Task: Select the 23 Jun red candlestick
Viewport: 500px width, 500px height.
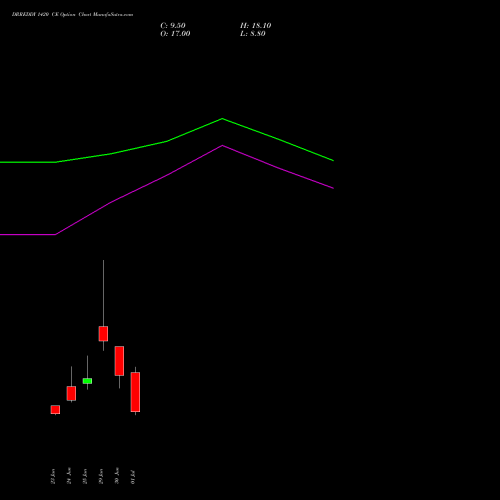Action: tap(55, 410)
